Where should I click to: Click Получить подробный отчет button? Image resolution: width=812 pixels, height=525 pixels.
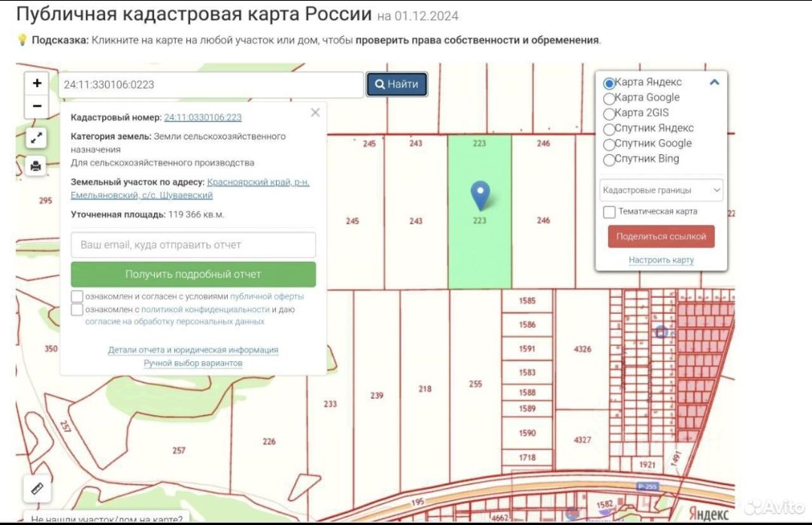pos(193,275)
